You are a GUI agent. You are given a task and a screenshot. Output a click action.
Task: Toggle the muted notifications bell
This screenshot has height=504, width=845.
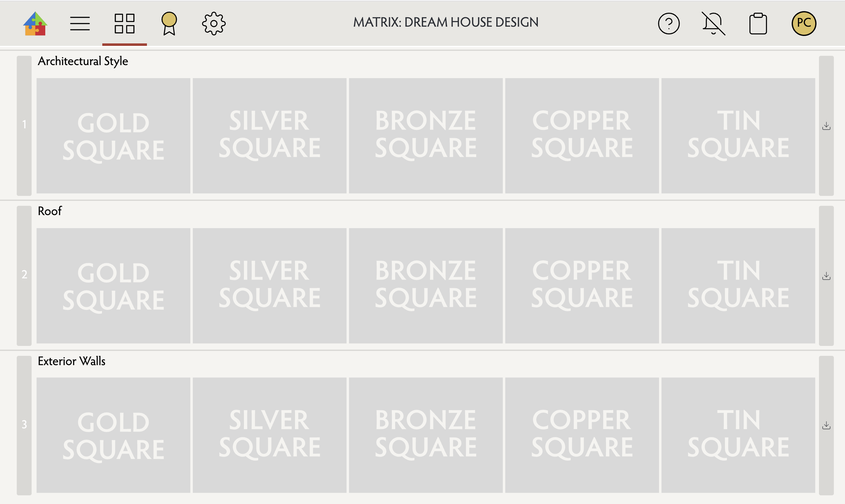[x=713, y=24]
